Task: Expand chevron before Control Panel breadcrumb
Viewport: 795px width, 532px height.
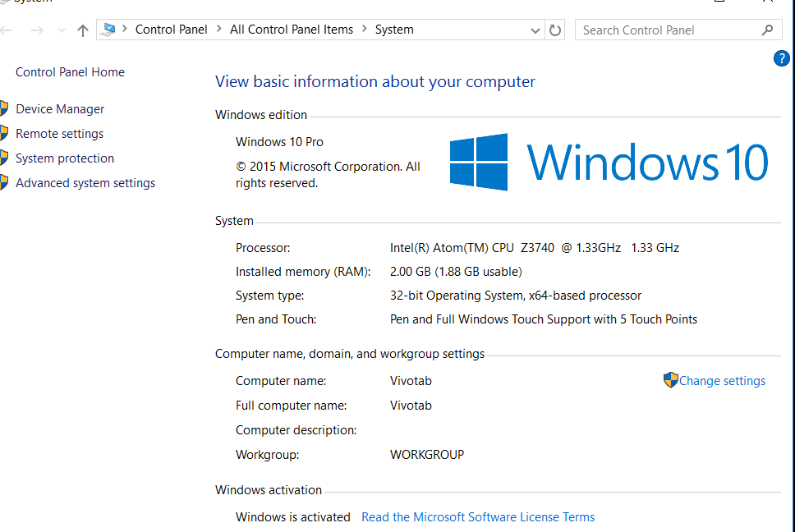Action: (x=124, y=29)
